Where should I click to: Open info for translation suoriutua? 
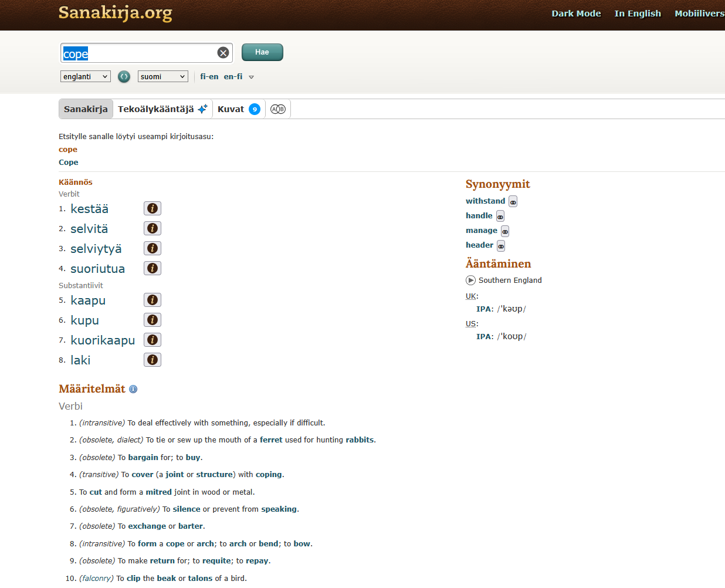click(153, 268)
